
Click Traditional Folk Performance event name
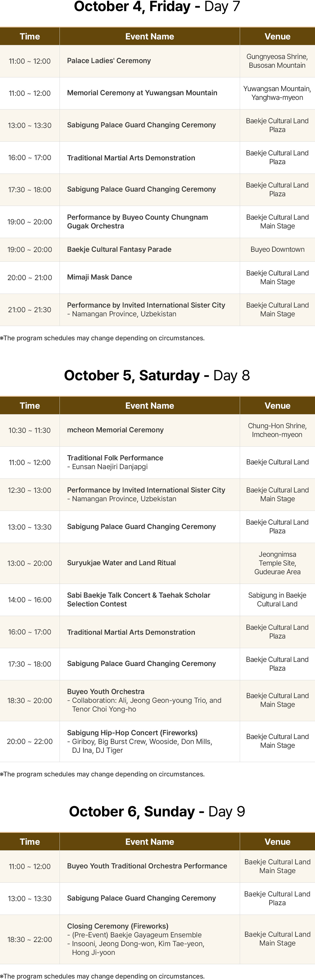click(x=115, y=458)
